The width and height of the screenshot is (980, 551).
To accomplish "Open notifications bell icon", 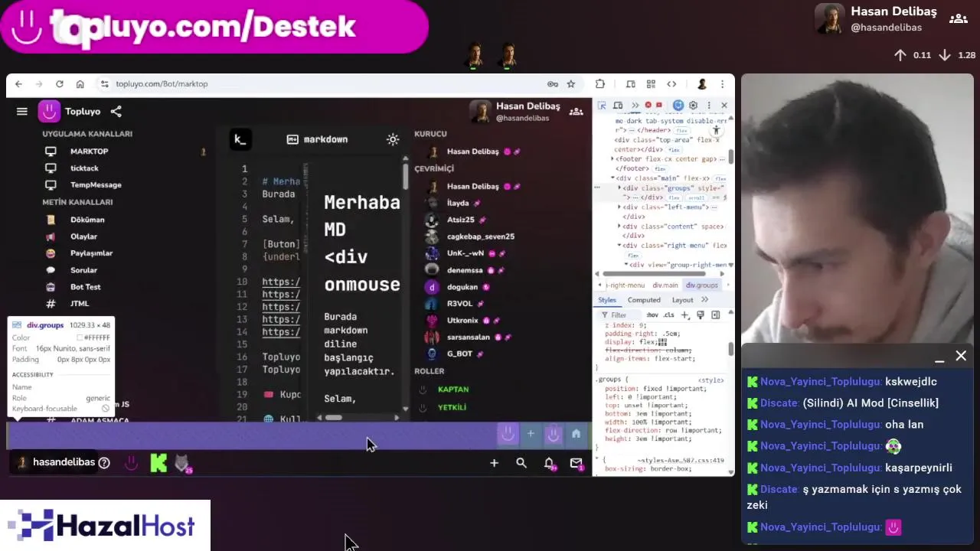I will click(x=549, y=463).
